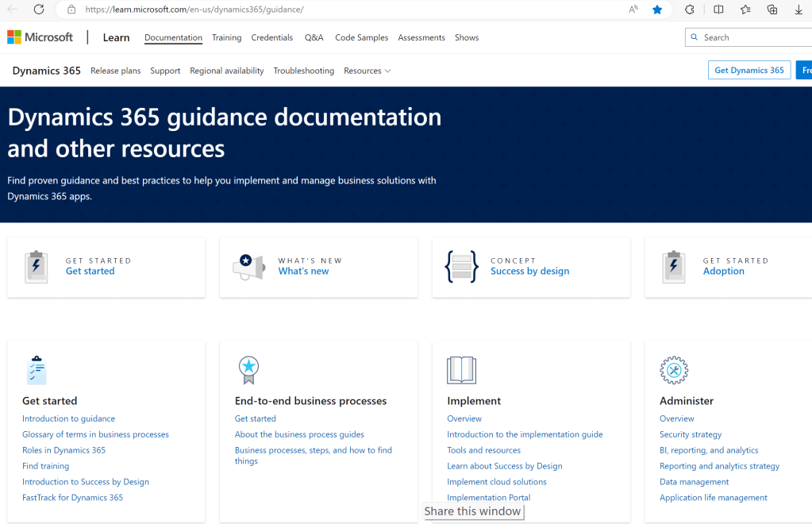Click the split screen icon
Image resolution: width=812 pixels, height=524 pixels.
[718, 10]
